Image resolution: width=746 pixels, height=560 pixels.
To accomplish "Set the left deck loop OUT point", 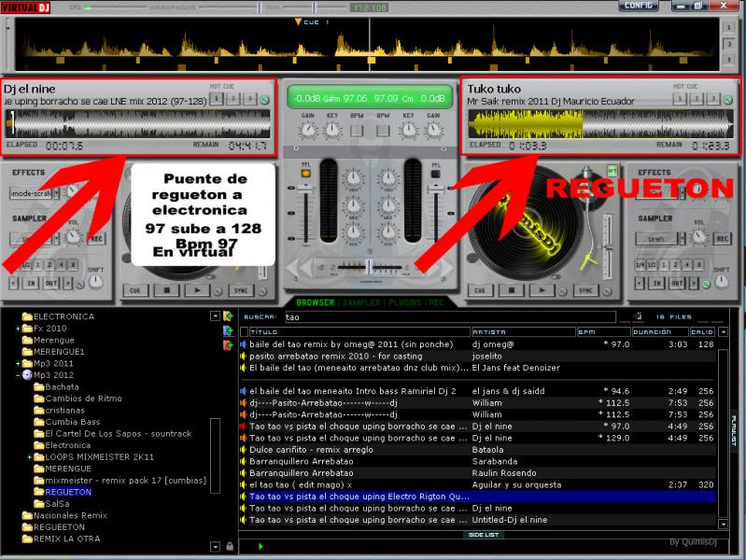I will pos(51,283).
